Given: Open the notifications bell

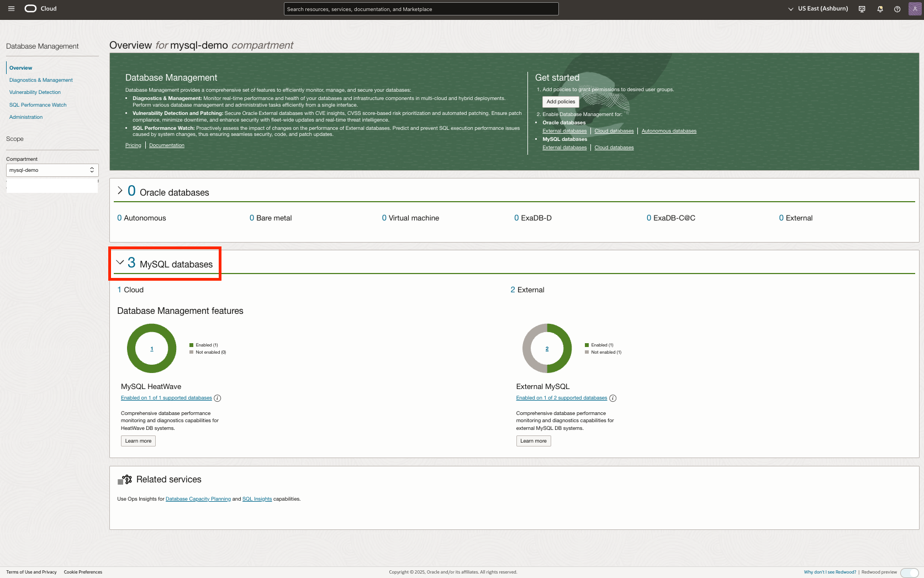Looking at the screenshot, I should [x=879, y=9].
